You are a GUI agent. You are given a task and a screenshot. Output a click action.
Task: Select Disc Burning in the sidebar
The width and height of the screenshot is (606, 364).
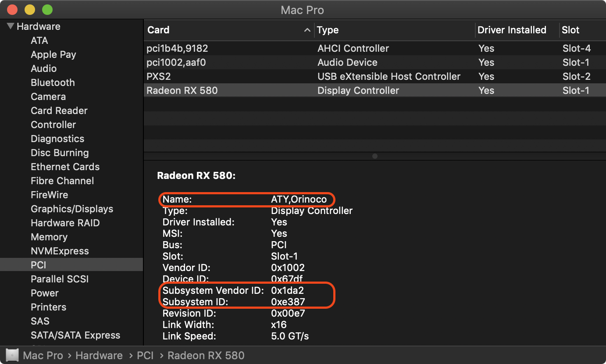(x=60, y=153)
